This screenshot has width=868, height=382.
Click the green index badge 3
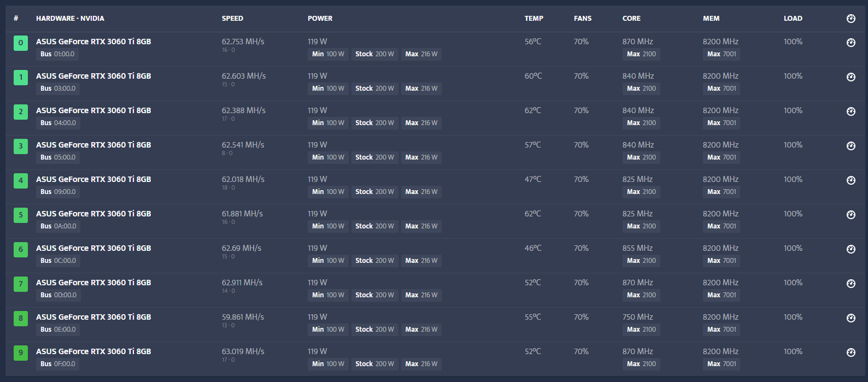coord(21,146)
